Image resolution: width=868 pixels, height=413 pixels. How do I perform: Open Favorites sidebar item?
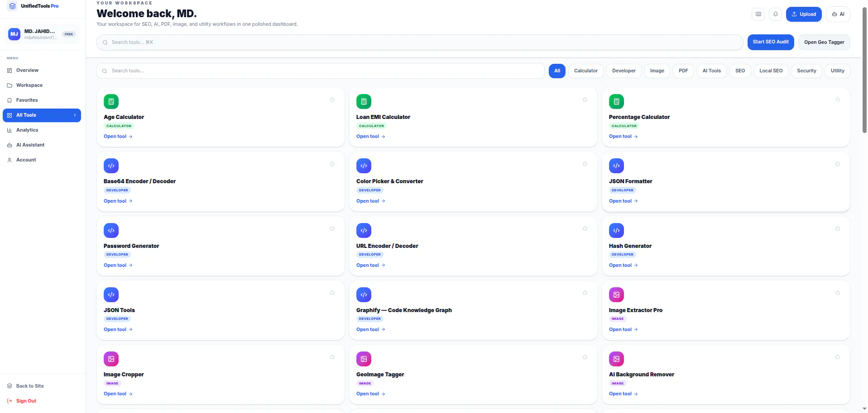(x=42, y=100)
